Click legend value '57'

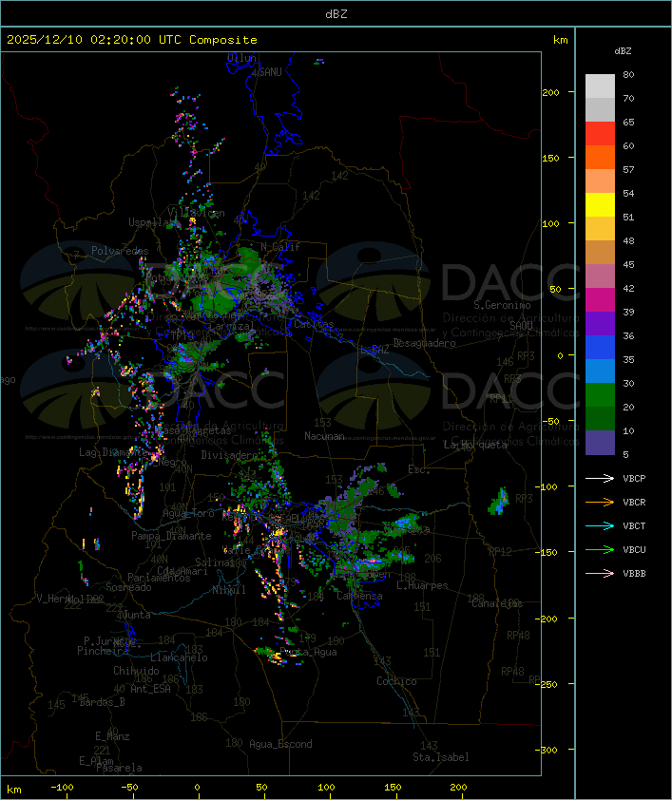[x=628, y=169]
